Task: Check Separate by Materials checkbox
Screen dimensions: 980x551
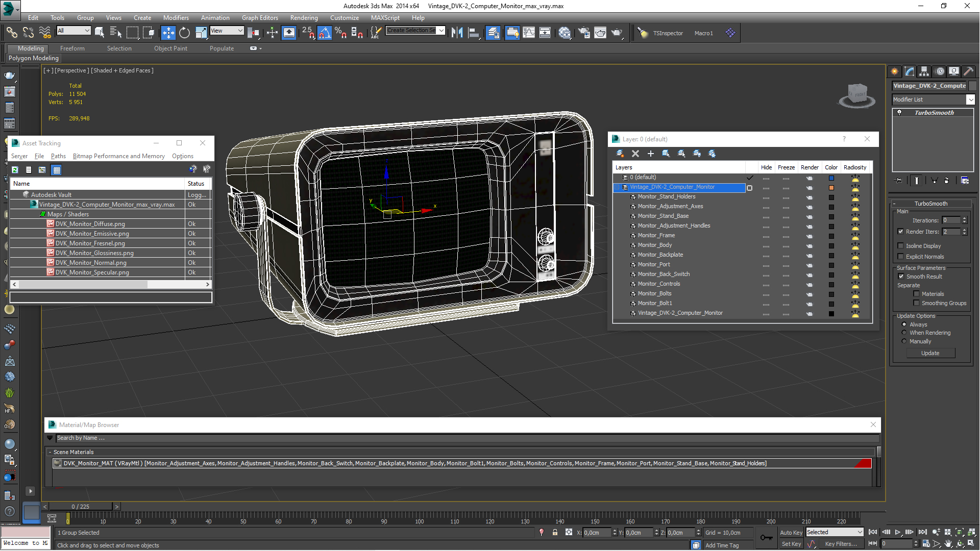Action: click(x=917, y=294)
